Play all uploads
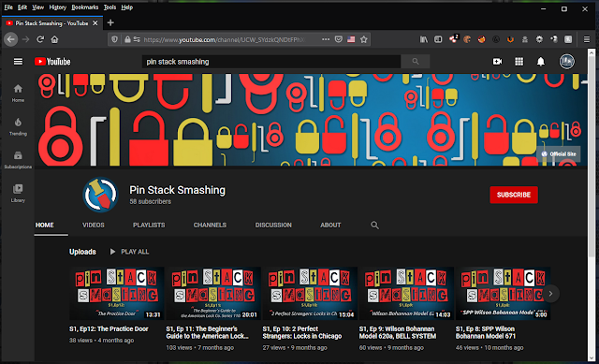 tap(129, 252)
